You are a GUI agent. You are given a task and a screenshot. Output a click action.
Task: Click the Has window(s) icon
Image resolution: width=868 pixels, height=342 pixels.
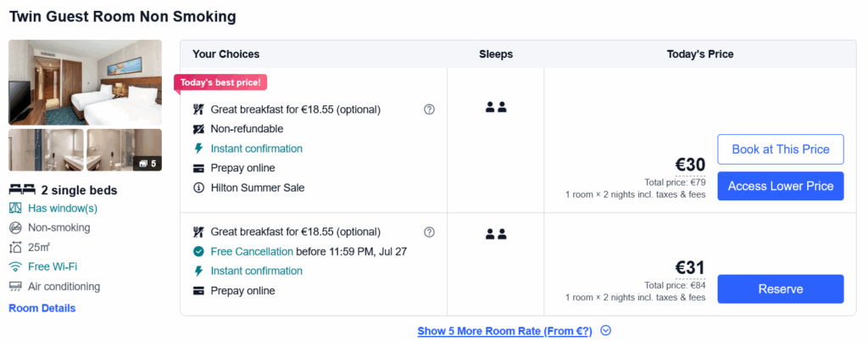[15, 209]
